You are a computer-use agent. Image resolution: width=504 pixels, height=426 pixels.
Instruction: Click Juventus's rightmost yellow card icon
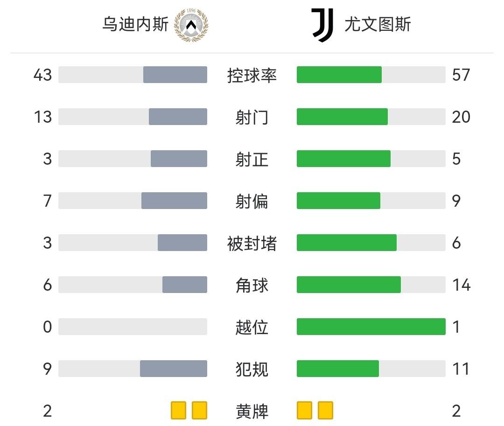click(x=326, y=411)
